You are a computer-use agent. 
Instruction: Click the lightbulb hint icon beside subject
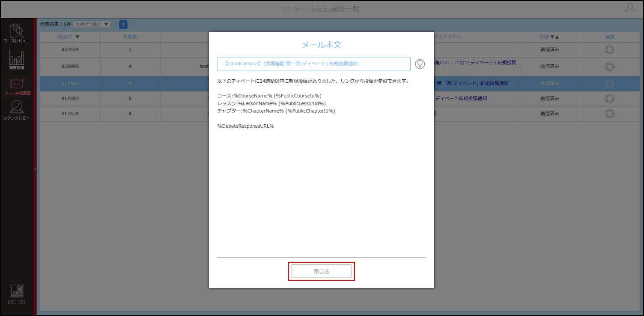[x=420, y=64]
